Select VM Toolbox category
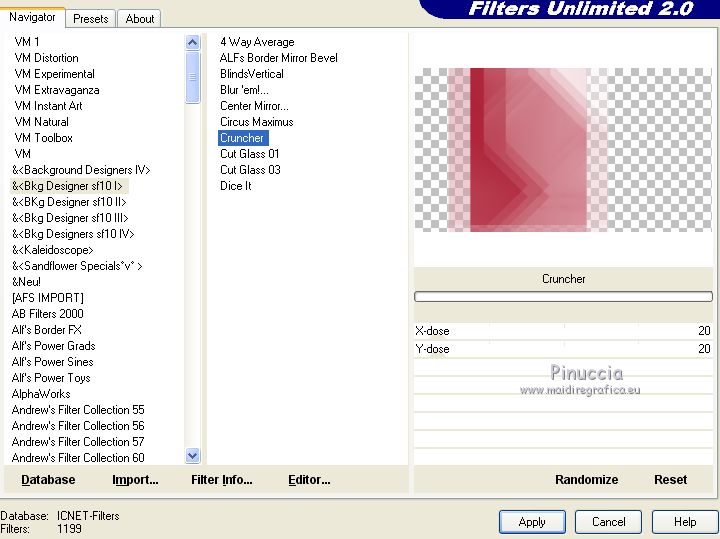Image resolution: width=720 pixels, height=539 pixels. [x=43, y=138]
